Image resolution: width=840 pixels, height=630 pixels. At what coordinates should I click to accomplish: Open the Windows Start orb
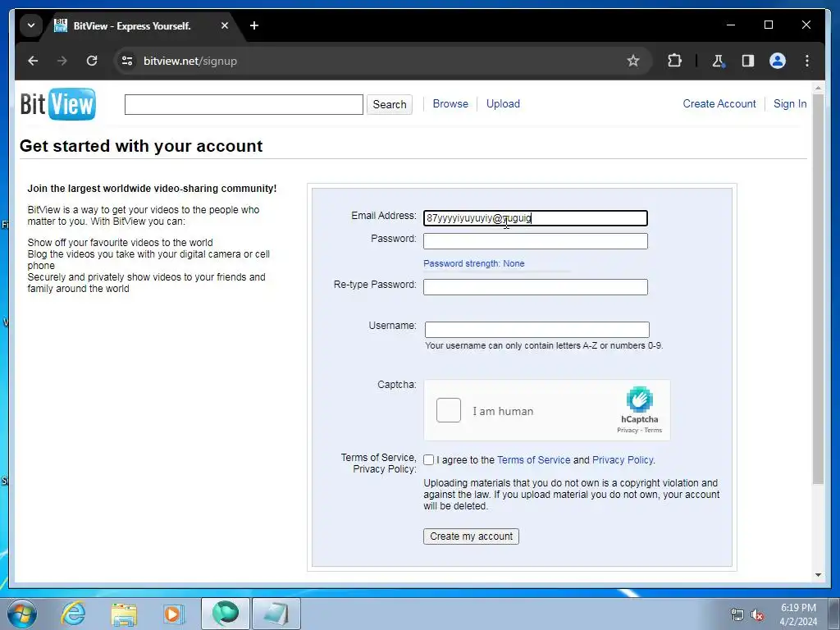[x=22, y=614]
